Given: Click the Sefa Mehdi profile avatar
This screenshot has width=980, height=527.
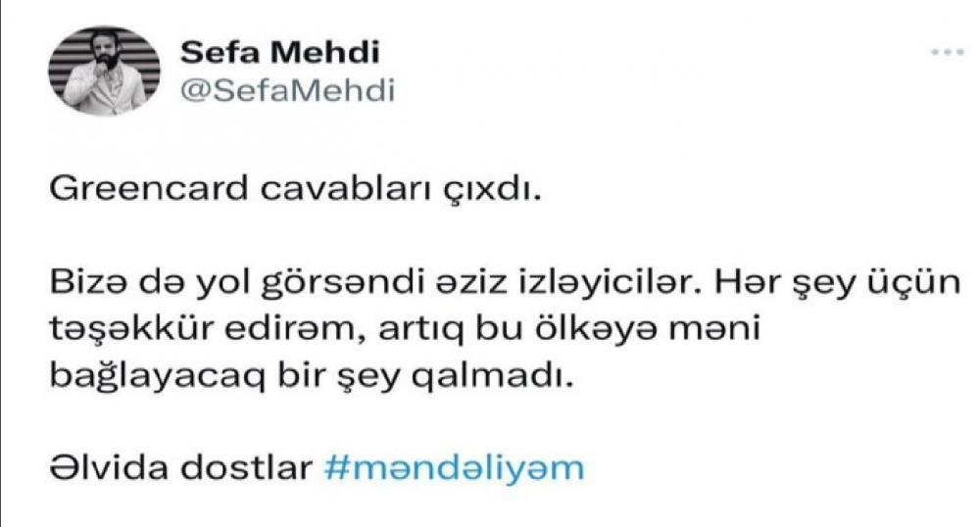Looking at the screenshot, I should click(106, 69).
